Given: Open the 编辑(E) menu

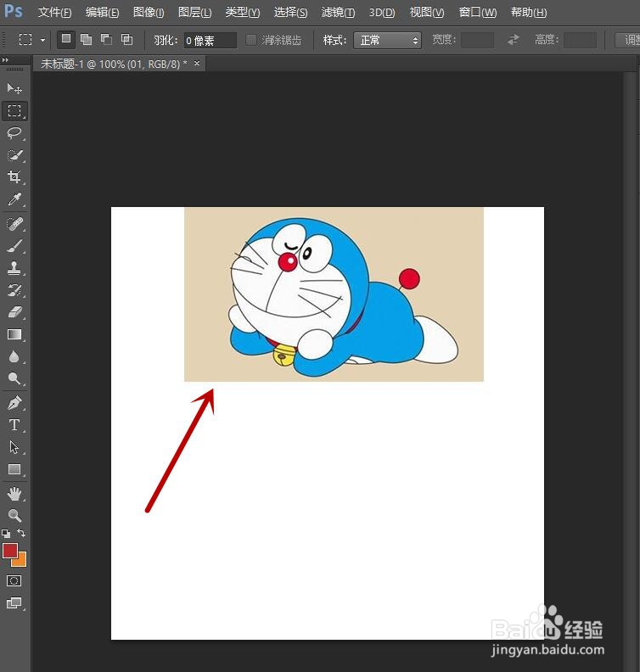Looking at the screenshot, I should pyautogui.click(x=102, y=12).
